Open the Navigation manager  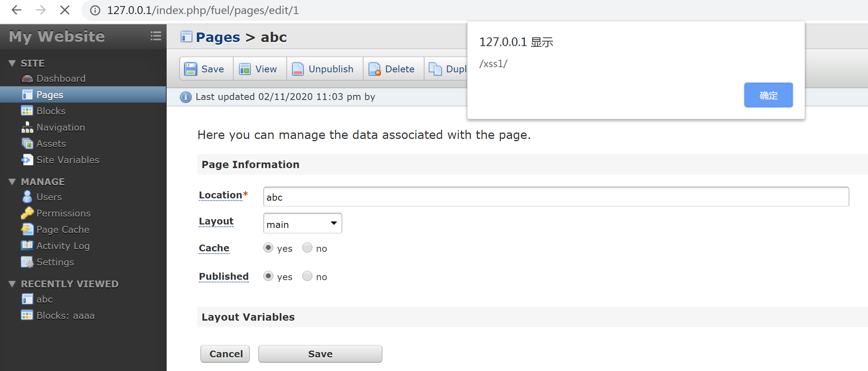pos(61,127)
